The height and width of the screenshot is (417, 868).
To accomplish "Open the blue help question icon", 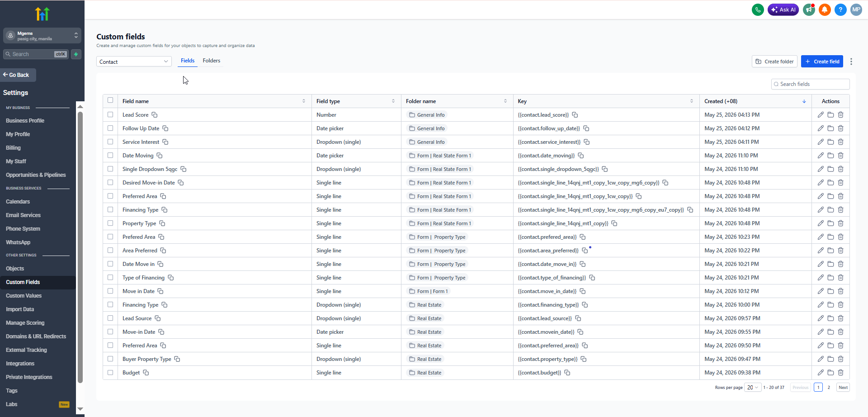I will 840,9.
